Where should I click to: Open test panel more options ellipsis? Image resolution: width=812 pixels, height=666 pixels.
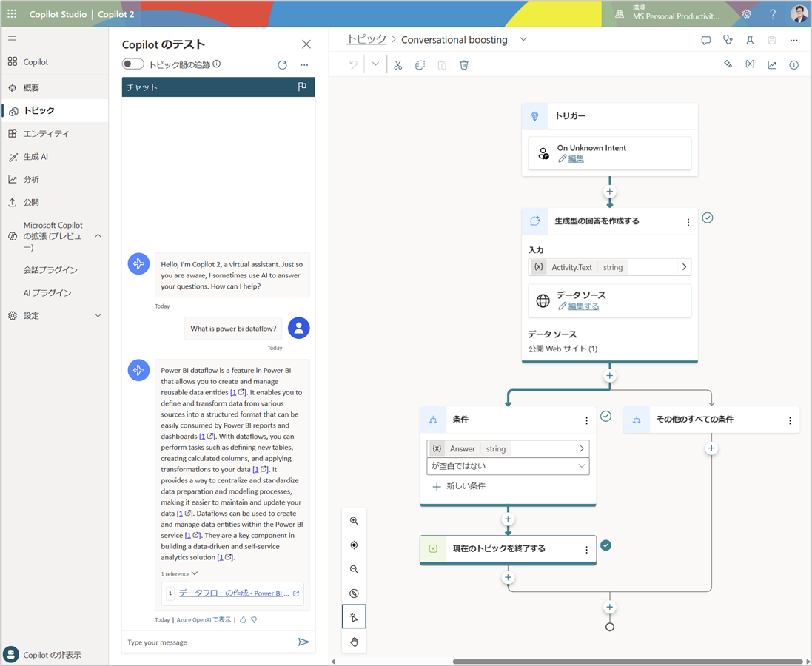click(x=304, y=64)
